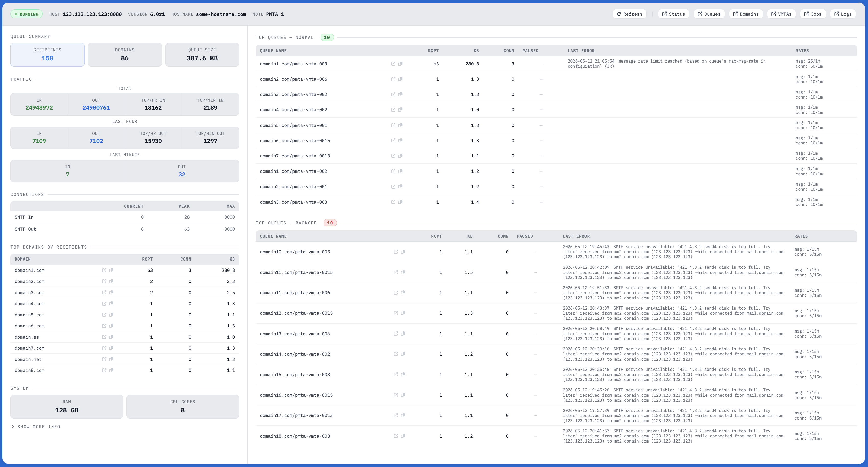Click the hostname some-hostname.com text

(x=221, y=14)
